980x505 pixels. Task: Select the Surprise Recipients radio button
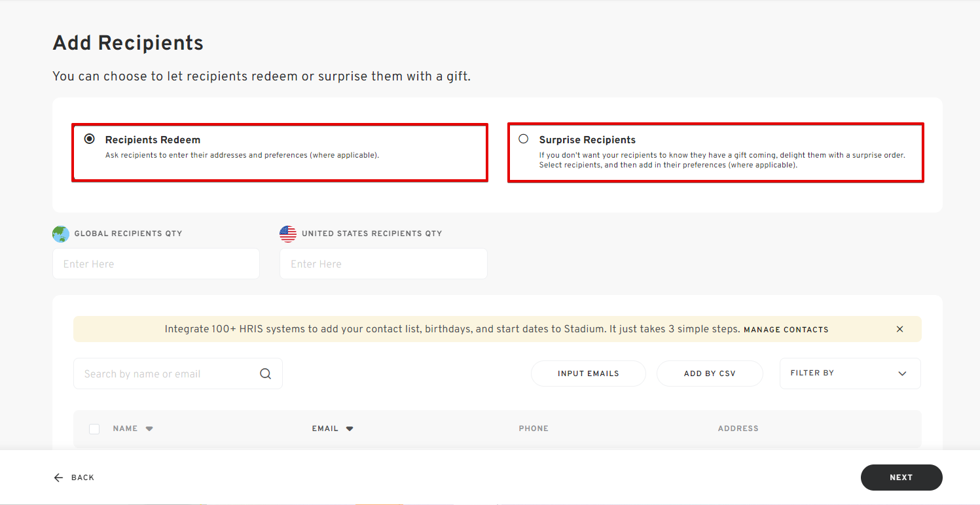523,139
